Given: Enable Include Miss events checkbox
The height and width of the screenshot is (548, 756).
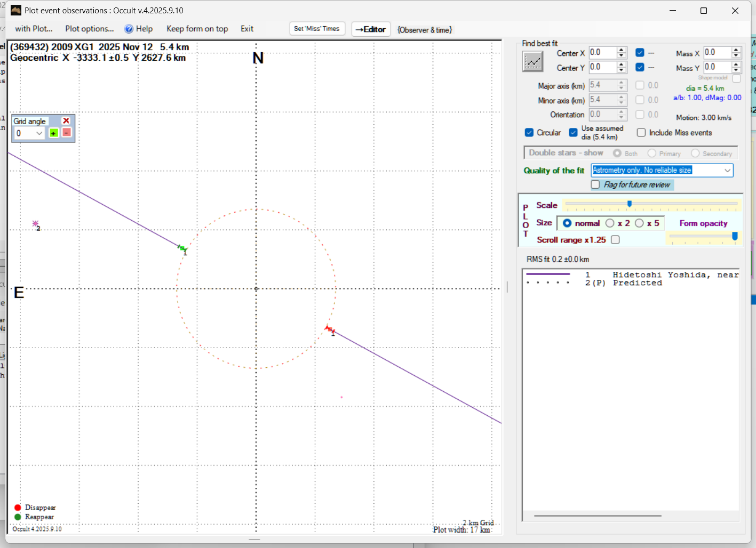Looking at the screenshot, I should pyautogui.click(x=641, y=133).
